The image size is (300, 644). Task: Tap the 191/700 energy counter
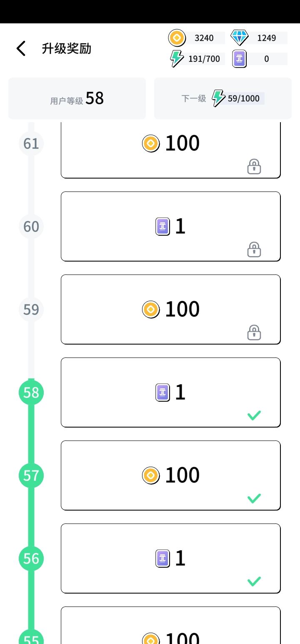pos(204,59)
